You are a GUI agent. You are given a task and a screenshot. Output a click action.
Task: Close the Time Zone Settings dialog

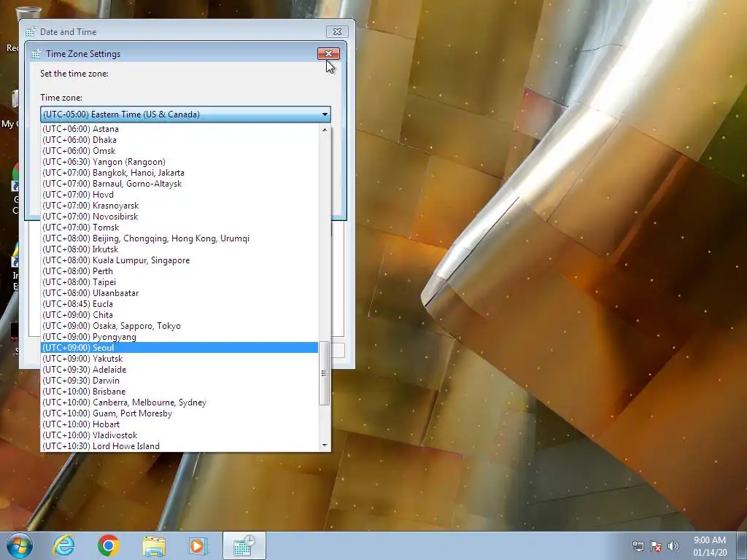click(329, 53)
